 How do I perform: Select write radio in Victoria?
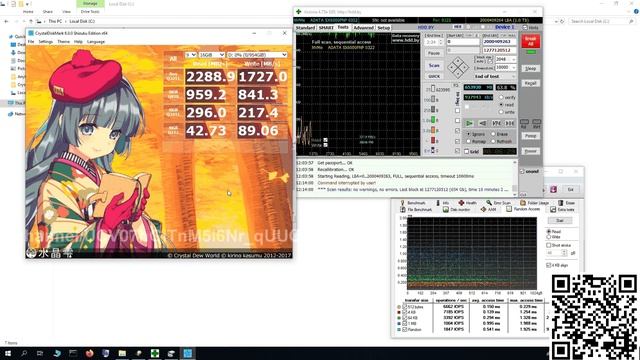click(502, 112)
